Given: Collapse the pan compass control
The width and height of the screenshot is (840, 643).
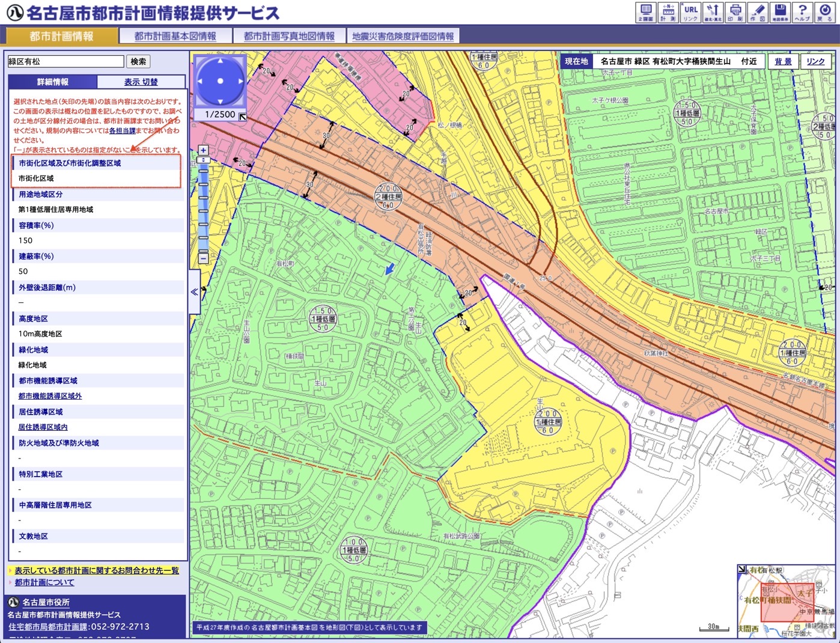Looking at the screenshot, I should pos(242,117).
